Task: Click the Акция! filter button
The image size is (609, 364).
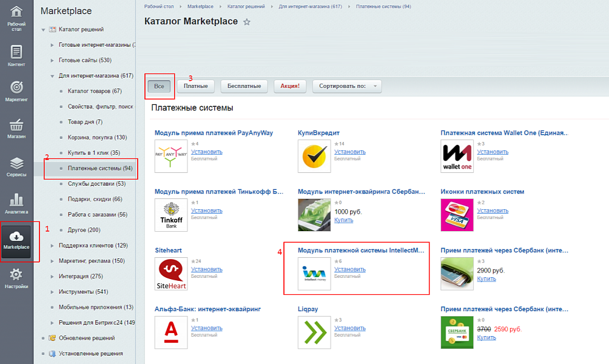Action: [x=290, y=86]
